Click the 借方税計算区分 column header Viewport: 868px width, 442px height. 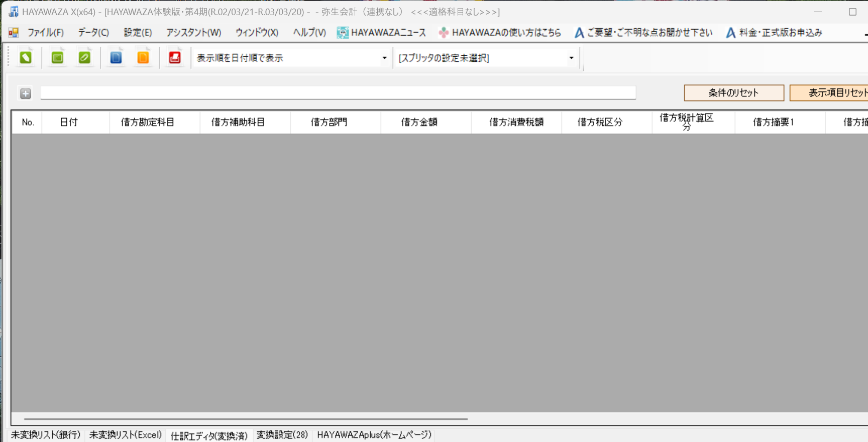coord(694,122)
